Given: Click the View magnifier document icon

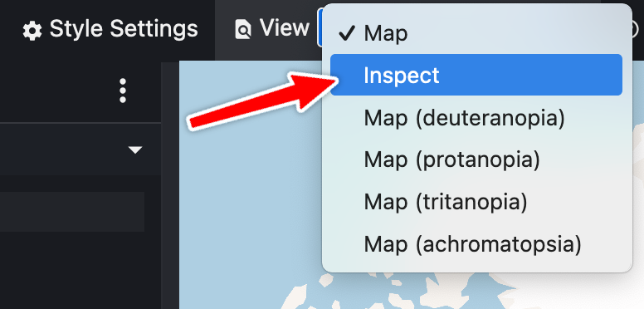Looking at the screenshot, I should click(x=242, y=30).
